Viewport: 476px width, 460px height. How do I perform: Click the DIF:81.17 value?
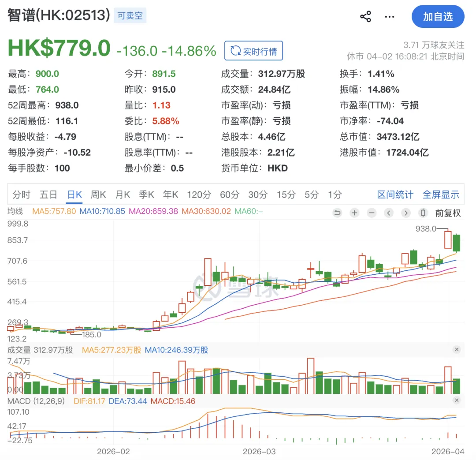pyautogui.click(x=89, y=401)
